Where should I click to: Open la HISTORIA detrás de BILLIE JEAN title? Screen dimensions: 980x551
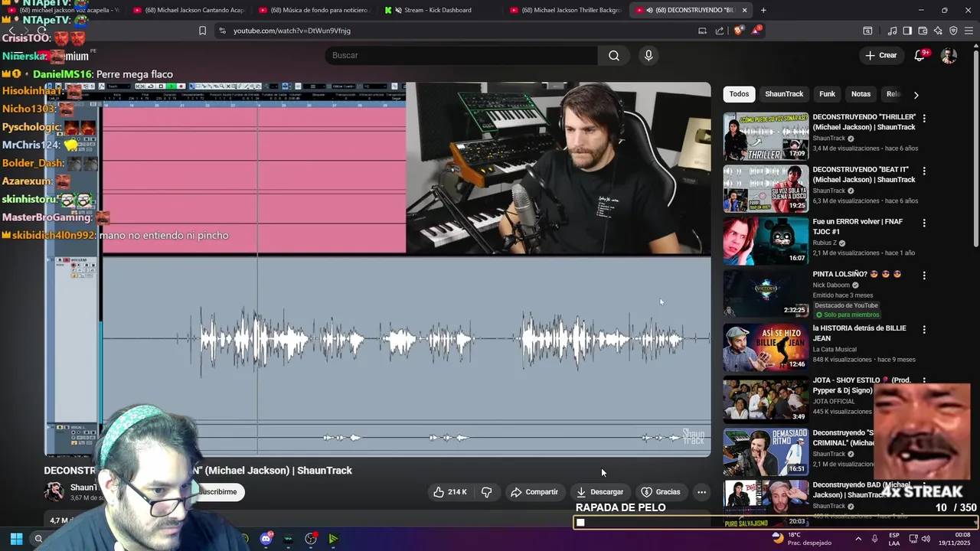[x=859, y=333]
